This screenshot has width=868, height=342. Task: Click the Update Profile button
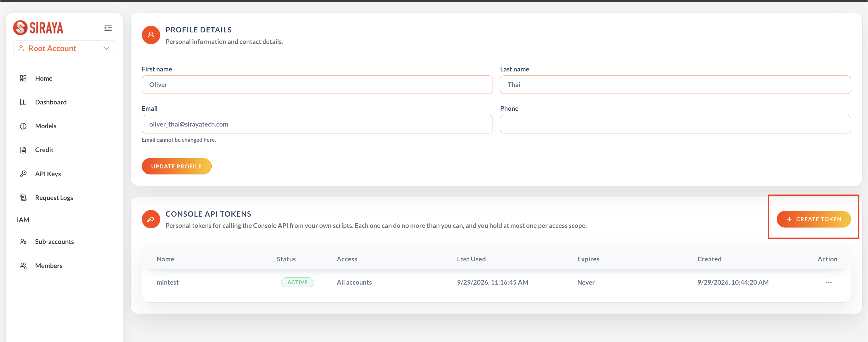[176, 166]
